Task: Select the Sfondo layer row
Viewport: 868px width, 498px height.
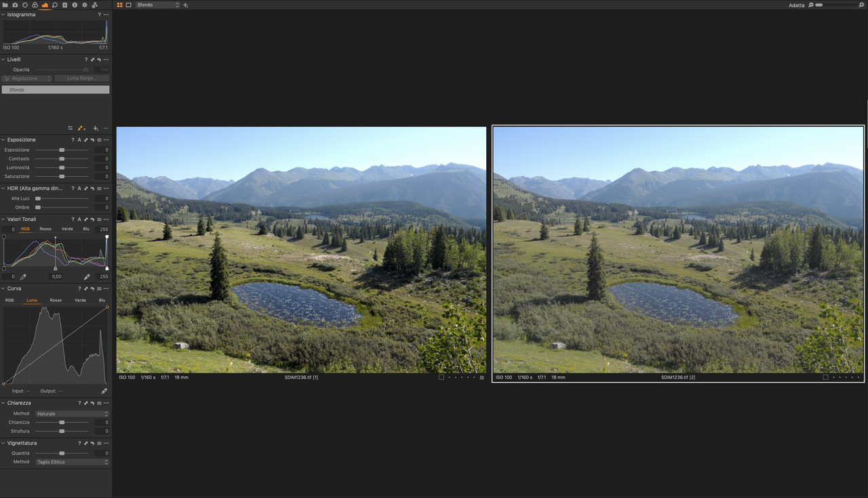Action: pos(56,89)
